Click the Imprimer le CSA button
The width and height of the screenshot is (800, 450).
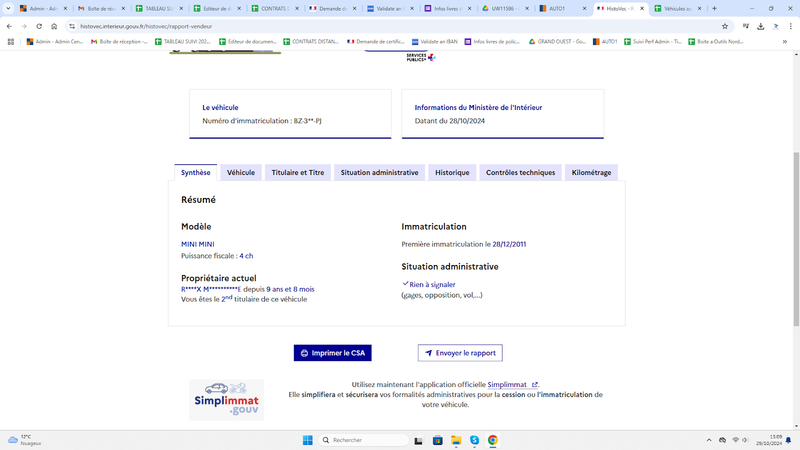pyautogui.click(x=333, y=353)
